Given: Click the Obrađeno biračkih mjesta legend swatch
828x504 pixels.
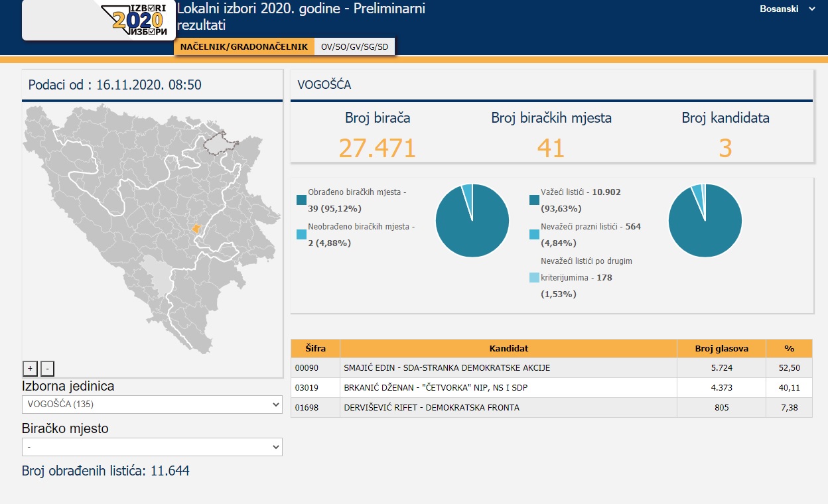Looking at the screenshot, I should tap(302, 200).
